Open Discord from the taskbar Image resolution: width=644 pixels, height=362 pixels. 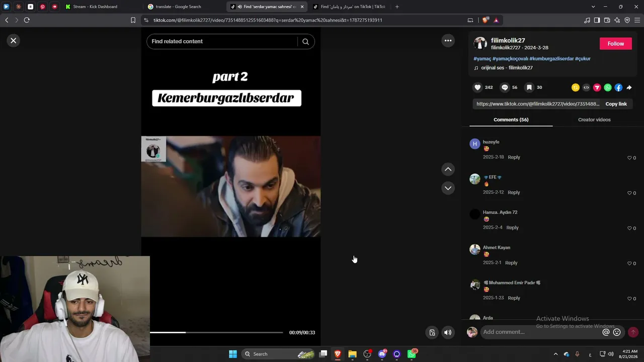pyautogui.click(x=382, y=354)
